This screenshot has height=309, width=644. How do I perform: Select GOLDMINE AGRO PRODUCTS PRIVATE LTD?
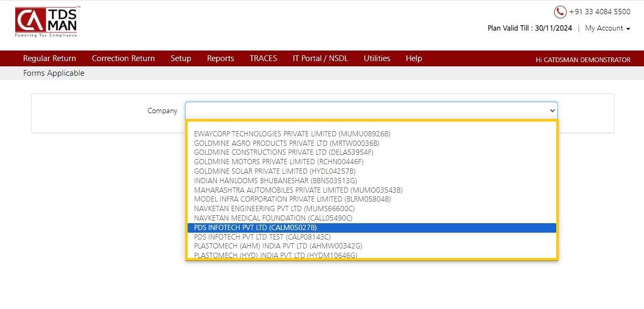[372, 143]
